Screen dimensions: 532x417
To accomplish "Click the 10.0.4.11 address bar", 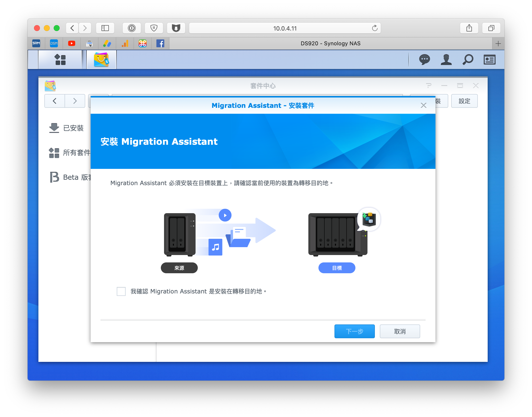I will 285,28.
